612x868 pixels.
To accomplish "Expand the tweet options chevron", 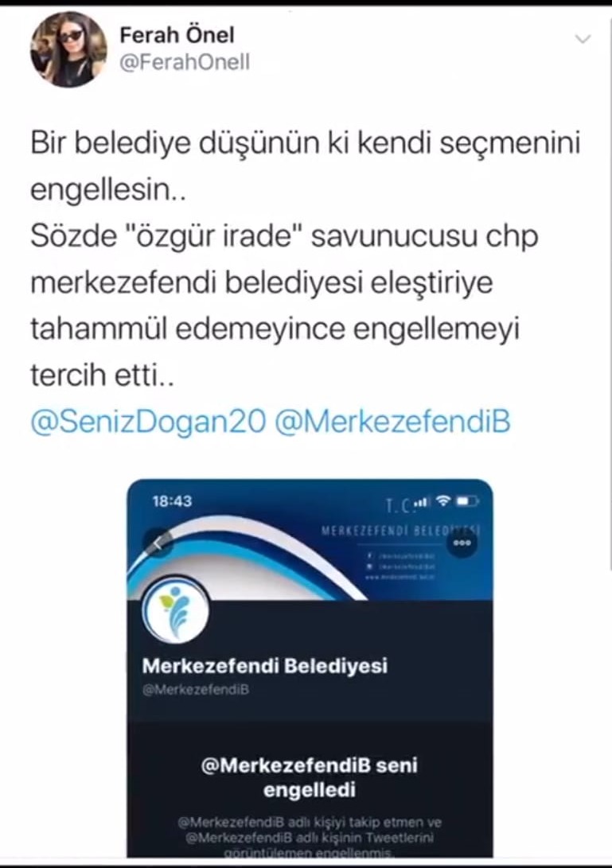I will (x=583, y=39).
